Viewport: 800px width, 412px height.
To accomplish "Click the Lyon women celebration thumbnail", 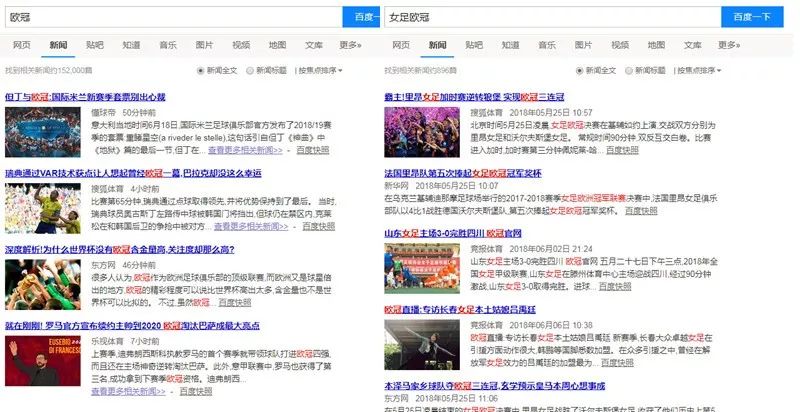I will [422, 132].
